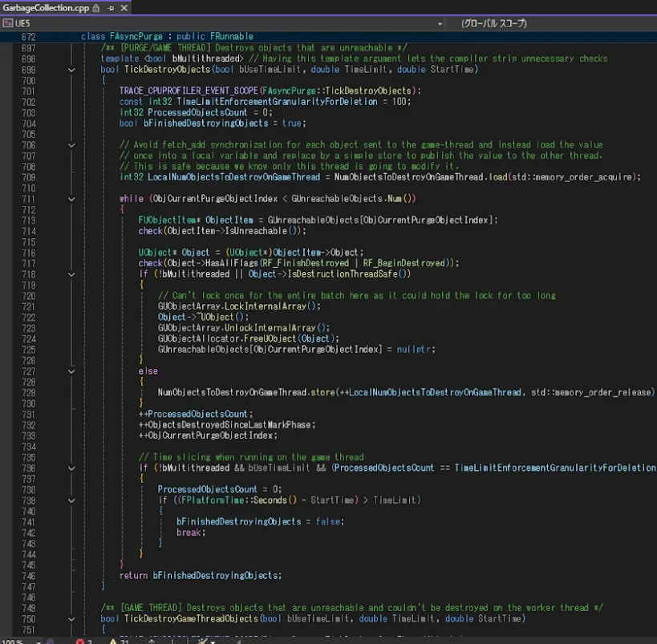
Task: Collapse the TickDestroyGameThreadObjects function at line 750
Action: (71, 618)
